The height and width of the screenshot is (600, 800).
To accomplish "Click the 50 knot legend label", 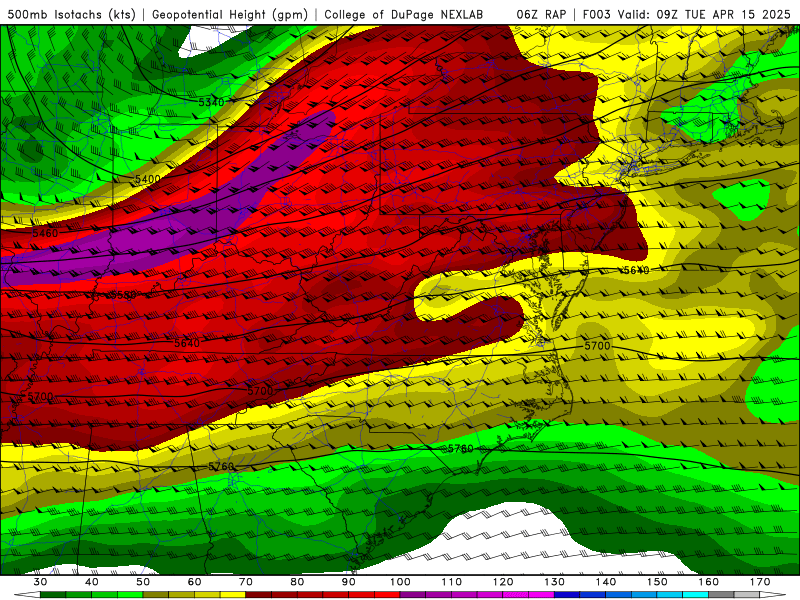I will point(143,582).
